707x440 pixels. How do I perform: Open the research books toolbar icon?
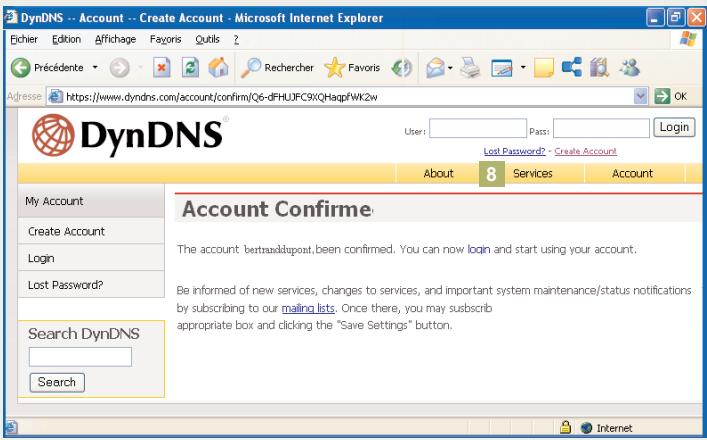tap(599, 68)
